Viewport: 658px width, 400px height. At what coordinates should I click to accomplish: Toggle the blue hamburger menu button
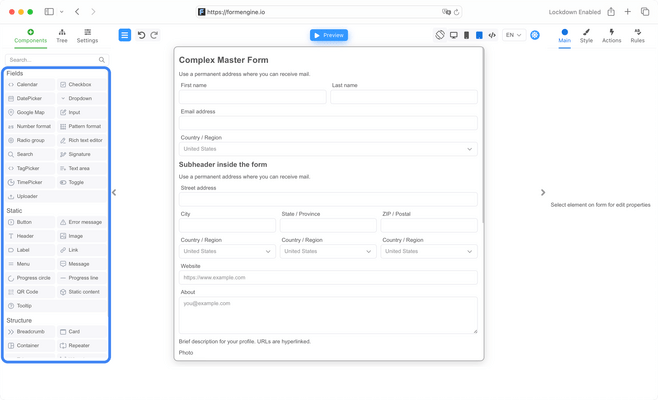click(125, 35)
